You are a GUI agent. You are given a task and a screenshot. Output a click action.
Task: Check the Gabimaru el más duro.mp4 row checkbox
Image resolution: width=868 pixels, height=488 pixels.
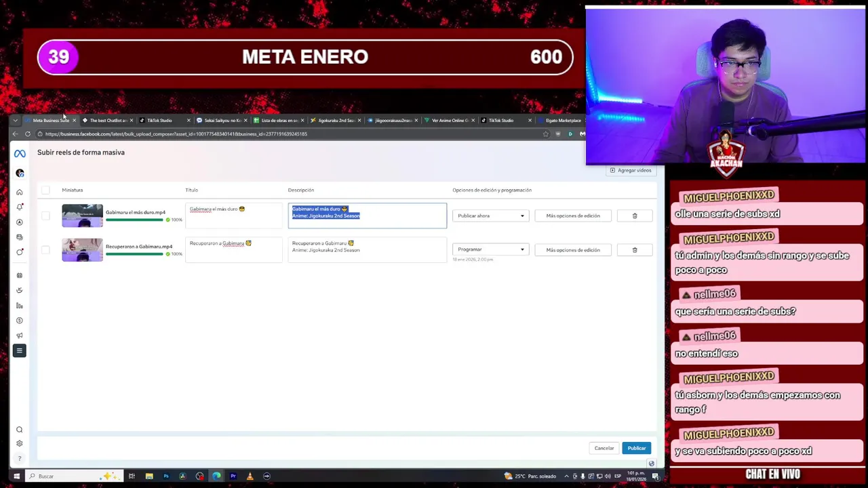[45, 216]
